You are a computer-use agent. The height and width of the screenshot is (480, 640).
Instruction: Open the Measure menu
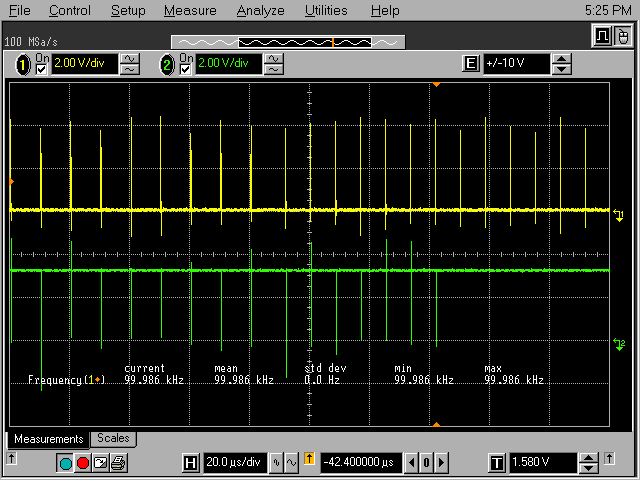click(x=190, y=11)
